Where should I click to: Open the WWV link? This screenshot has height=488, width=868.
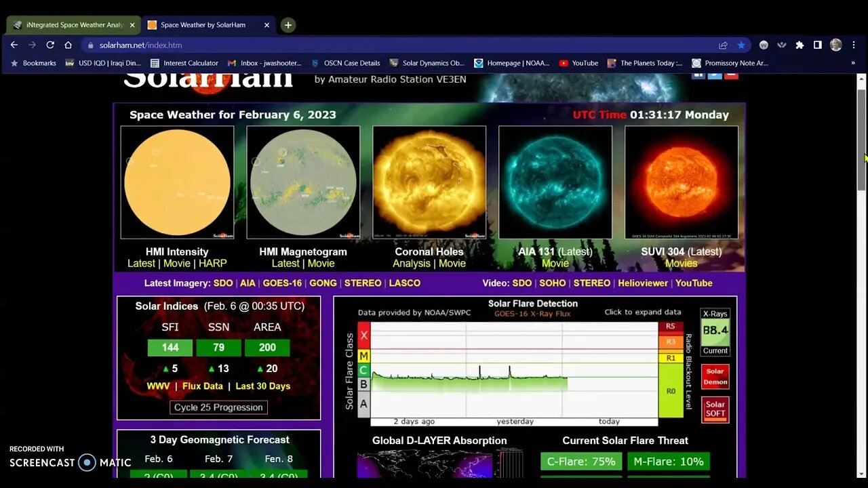point(158,386)
